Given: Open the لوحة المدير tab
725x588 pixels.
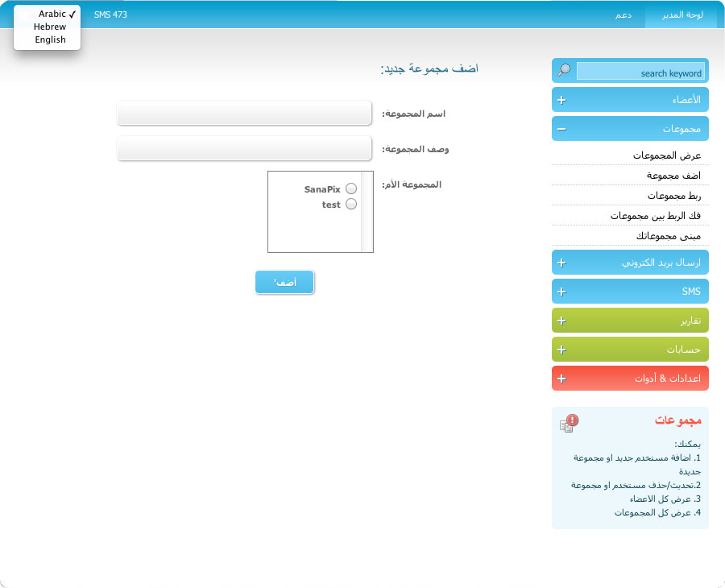Looking at the screenshot, I should tap(681, 14).
